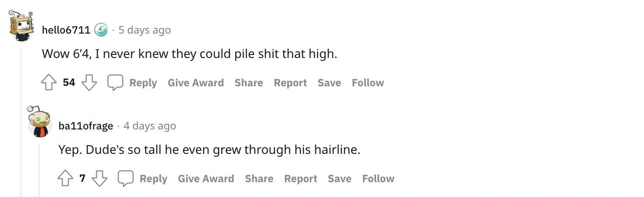Upvote hello6711's comment
The width and height of the screenshot is (644, 197).
point(49,83)
